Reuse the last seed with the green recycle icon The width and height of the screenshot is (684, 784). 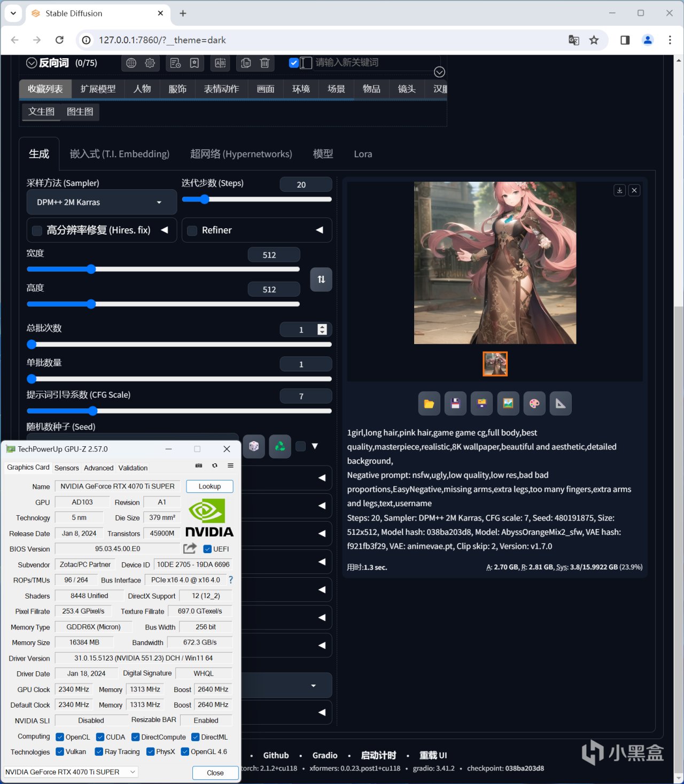280,446
